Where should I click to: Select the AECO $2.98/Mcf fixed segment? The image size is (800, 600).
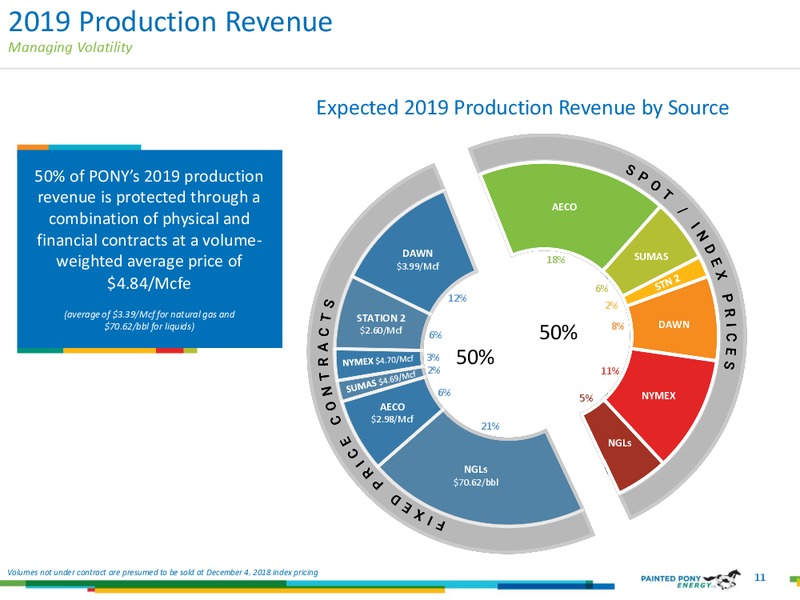(x=392, y=417)
